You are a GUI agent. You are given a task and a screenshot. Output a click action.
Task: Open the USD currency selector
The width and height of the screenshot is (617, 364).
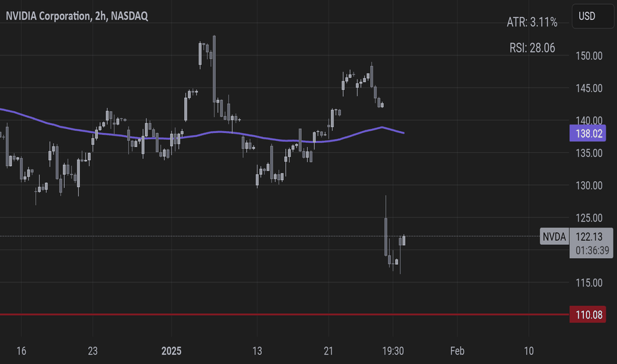pyautogui.click(x=593, y=16)
